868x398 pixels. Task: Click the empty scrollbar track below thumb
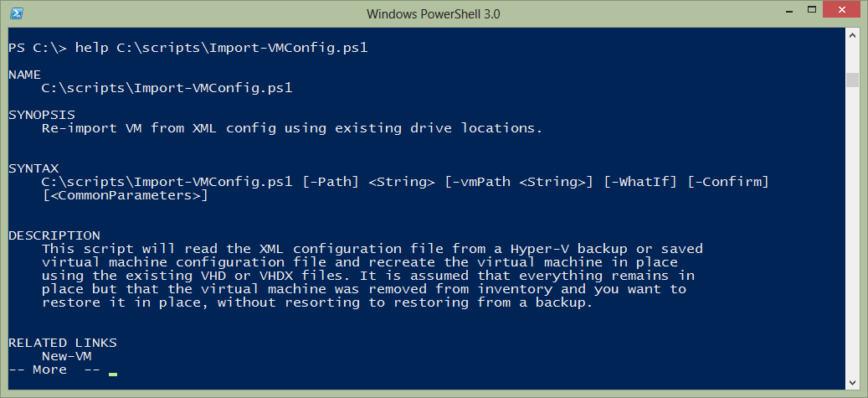coord(852,231)
